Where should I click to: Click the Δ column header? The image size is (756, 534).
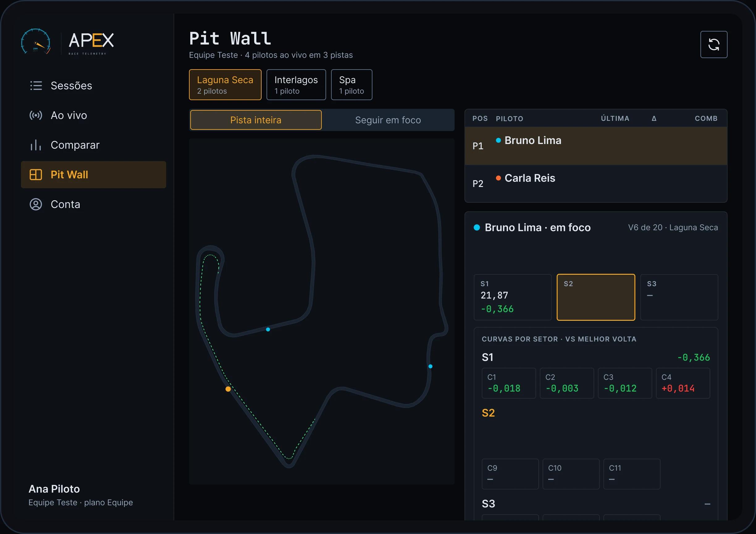654,118
